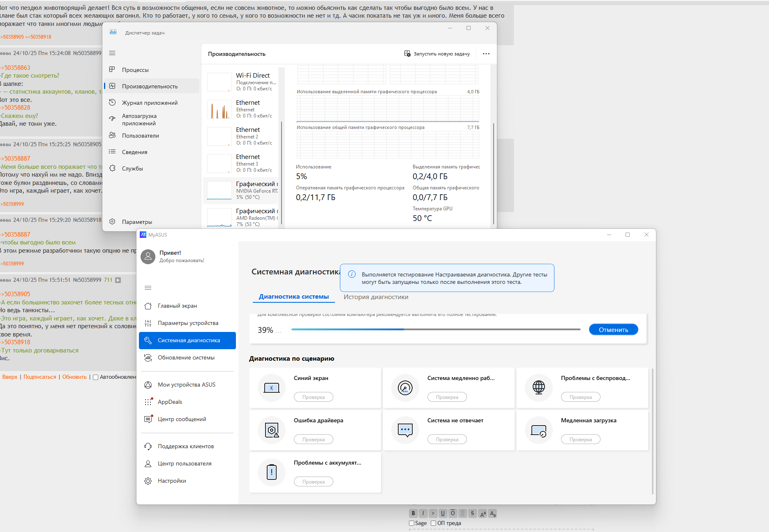Toggle the MyASUS hamburger menu
The height and width of the screenshot is (532, 769).
[x=148, y=288]
